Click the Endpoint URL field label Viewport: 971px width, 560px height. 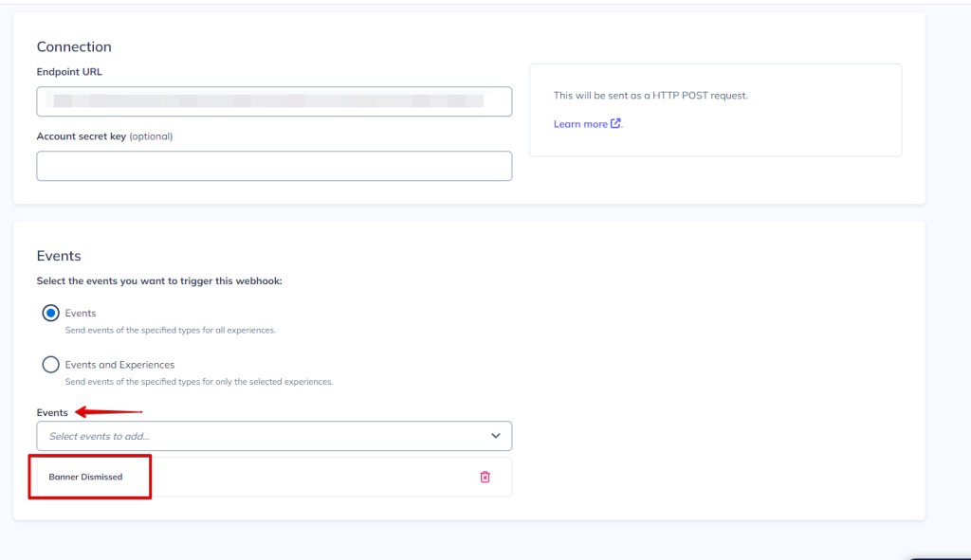[x=69, y=72]
